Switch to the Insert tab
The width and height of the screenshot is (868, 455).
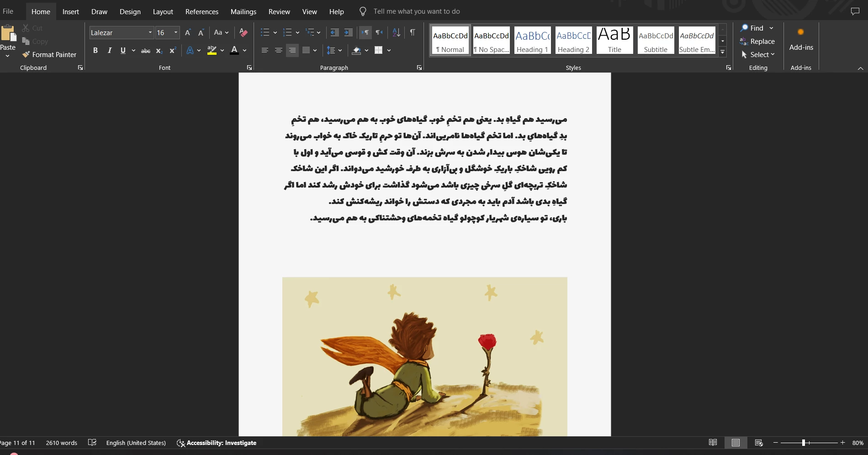(x=71, y=11)
